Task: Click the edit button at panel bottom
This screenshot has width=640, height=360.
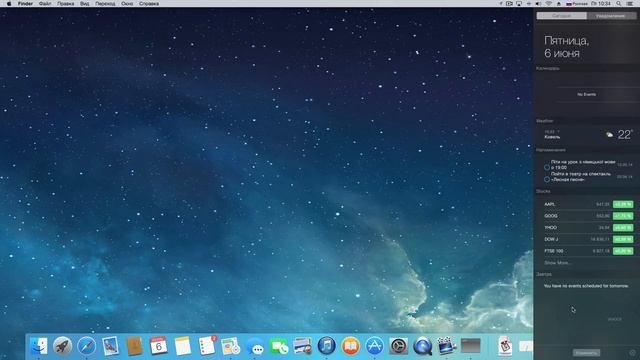Action: pos(586,353)
